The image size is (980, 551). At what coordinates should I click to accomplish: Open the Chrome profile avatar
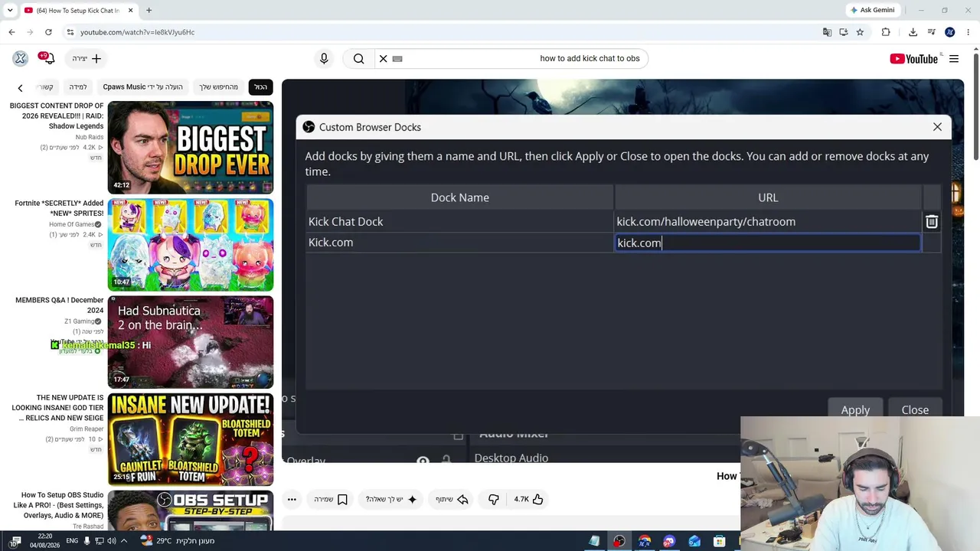[x=950, y=32]
